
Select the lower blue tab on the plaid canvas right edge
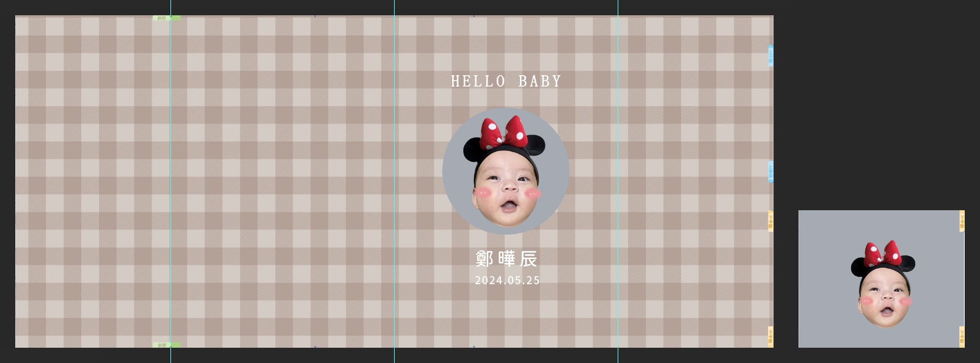pyautogui.click(x=770, y=172)
